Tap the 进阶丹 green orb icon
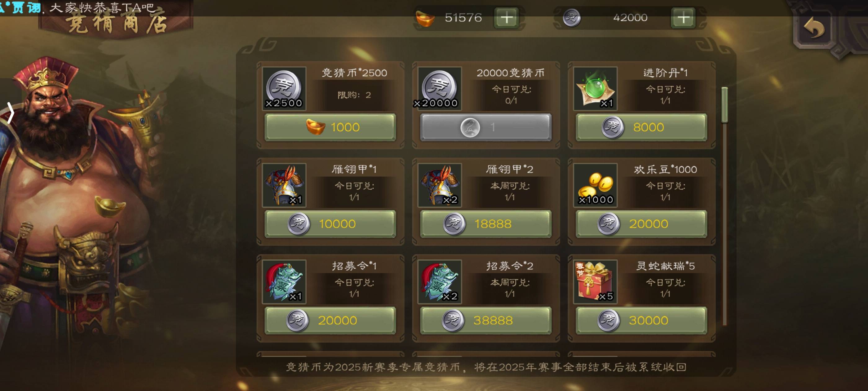The width and height of the screenshot is (868, 391). [x=595, y=88]
